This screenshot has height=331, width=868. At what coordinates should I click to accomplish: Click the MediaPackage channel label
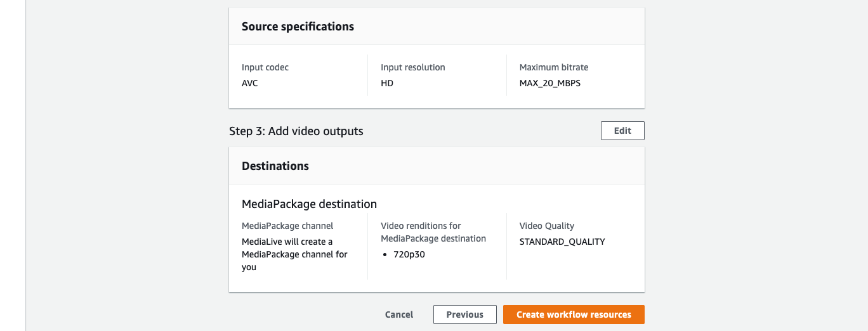[287, 226]
